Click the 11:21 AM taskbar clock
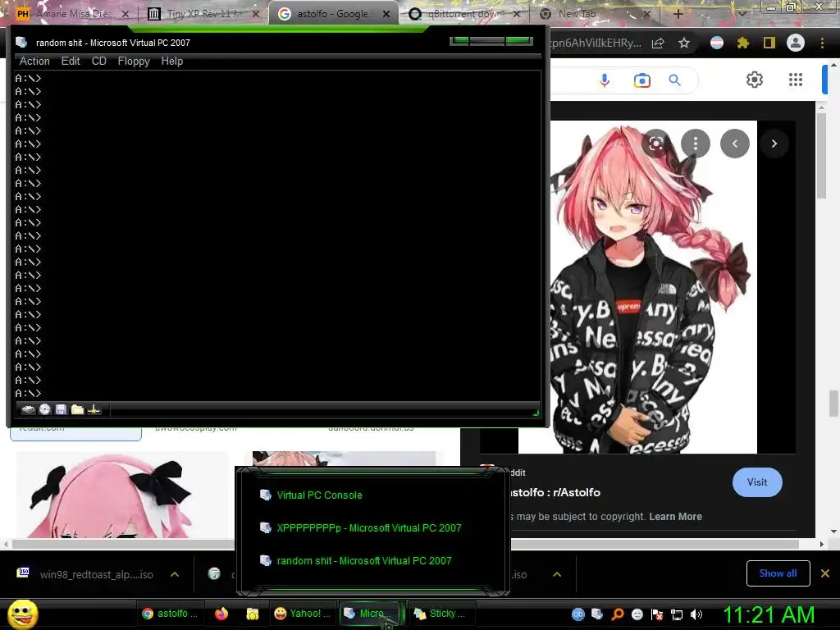The height and width of the screenshot is (630, 840). coord(769,614)
